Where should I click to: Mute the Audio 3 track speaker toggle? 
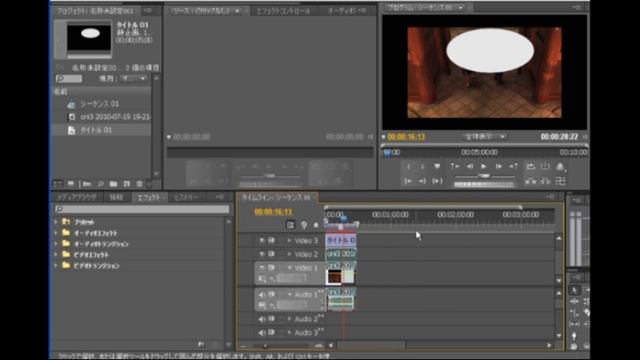[262, 333]
